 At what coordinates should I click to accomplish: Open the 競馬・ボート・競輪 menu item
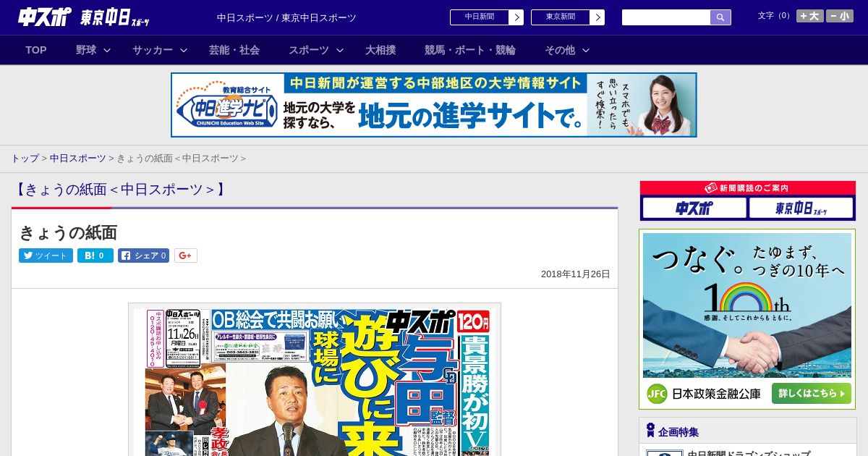click(470, 50)
